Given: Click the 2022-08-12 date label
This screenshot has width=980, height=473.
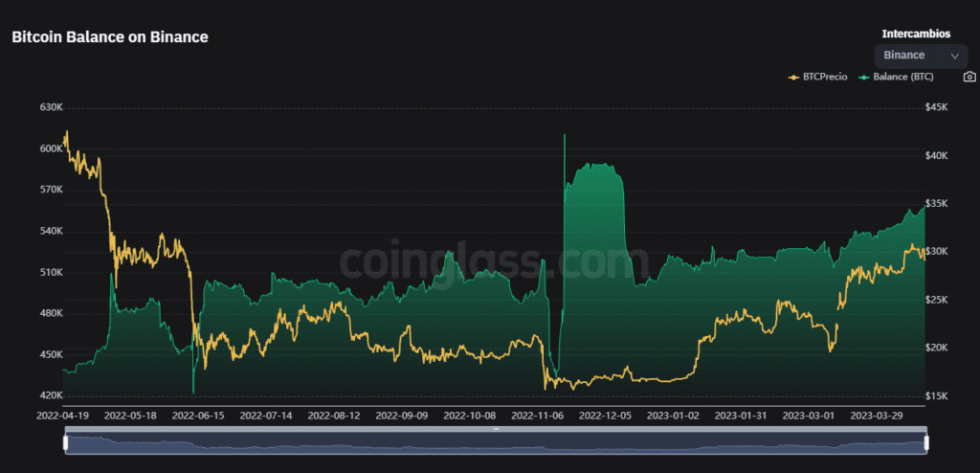Looking at the screenshot, I should tap(334, 416).
